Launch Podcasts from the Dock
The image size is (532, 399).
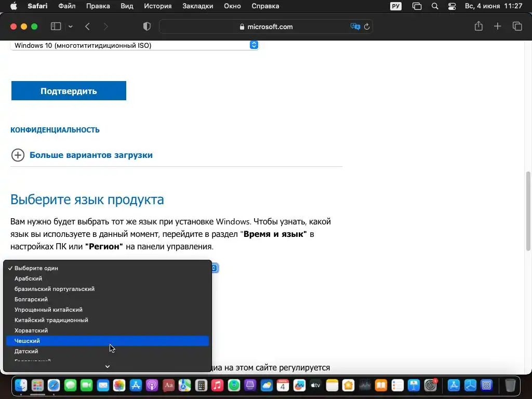[152, 385]
